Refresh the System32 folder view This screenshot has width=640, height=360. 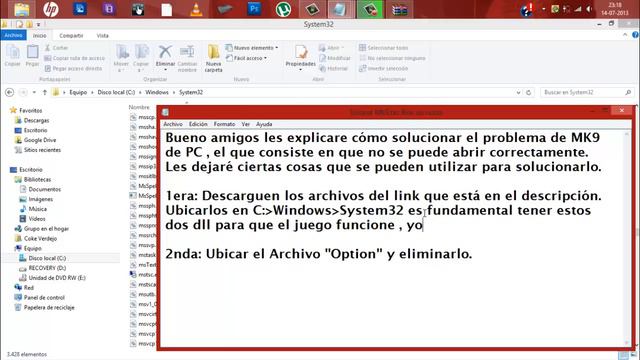tap(529, 93)
